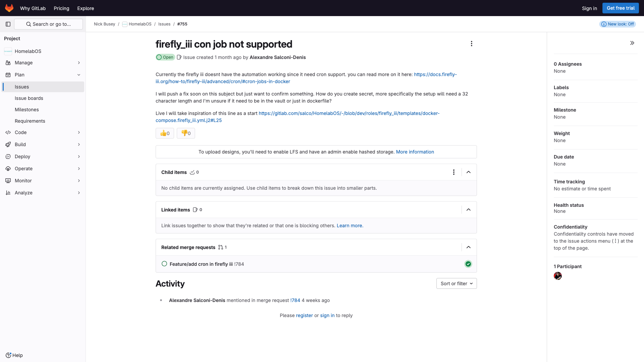This screenshot has width=644, height=362.
Task: Toggle the left sidebar panel icon
Action: tap(8, 24)
